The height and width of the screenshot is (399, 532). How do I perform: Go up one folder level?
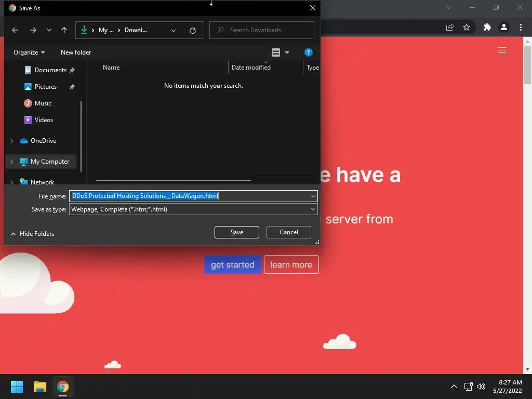64,30
